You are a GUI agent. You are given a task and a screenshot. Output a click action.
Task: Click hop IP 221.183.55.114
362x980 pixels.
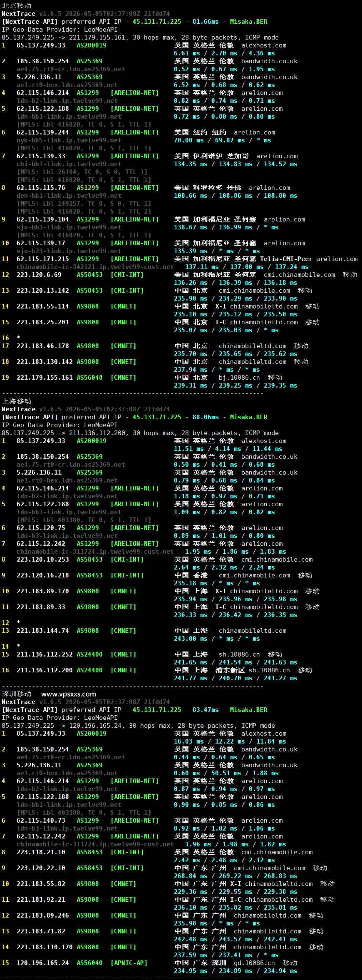click(x=43, y=306)
